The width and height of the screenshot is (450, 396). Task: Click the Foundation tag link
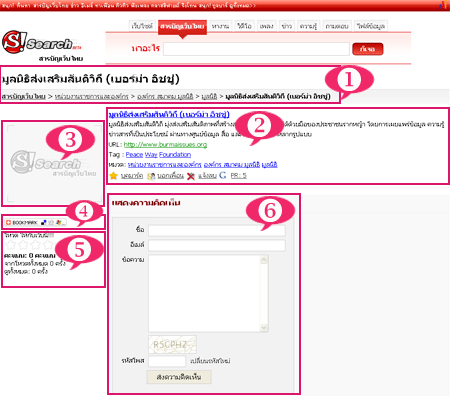pyautogui.click(x=175, y=155)
